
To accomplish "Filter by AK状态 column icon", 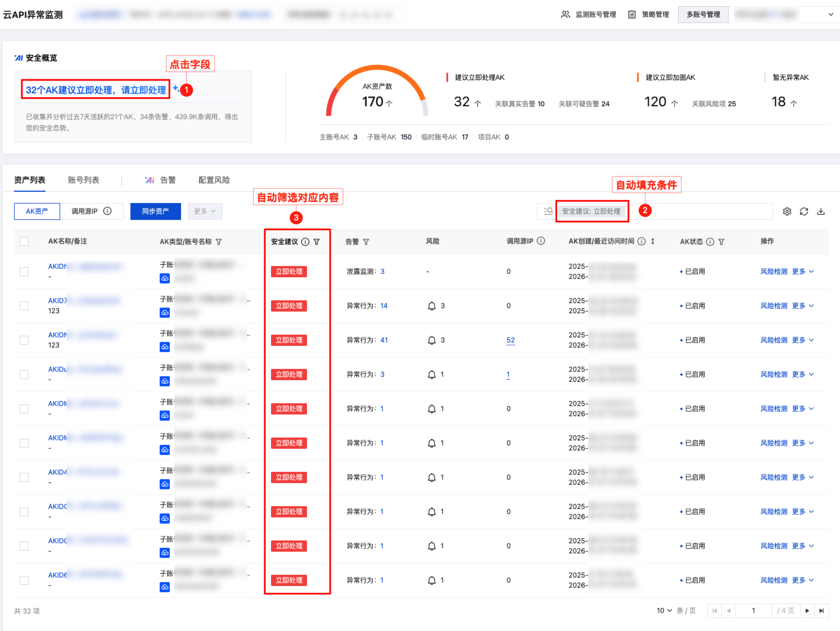I will pos(721,242).
